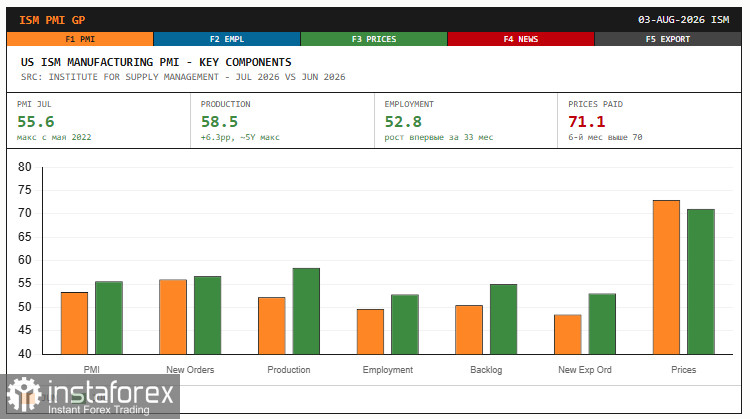Click the Production axis label
The width and height of the screenshot is (750, 419).
289,370
